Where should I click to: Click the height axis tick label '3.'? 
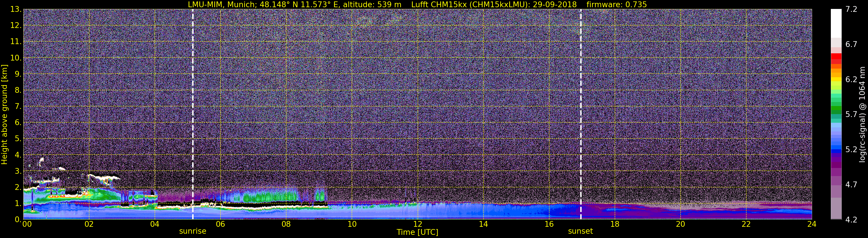pos(18,171)
